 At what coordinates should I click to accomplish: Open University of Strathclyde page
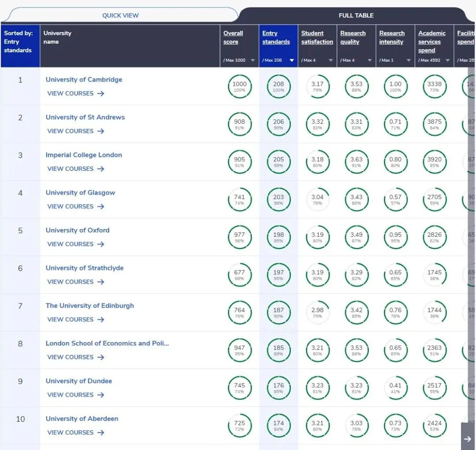pyautogui.click(x=84, y=268)
